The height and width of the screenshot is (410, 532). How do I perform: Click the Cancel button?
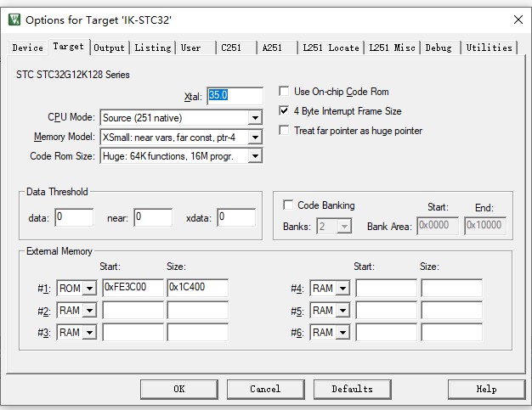266,389
